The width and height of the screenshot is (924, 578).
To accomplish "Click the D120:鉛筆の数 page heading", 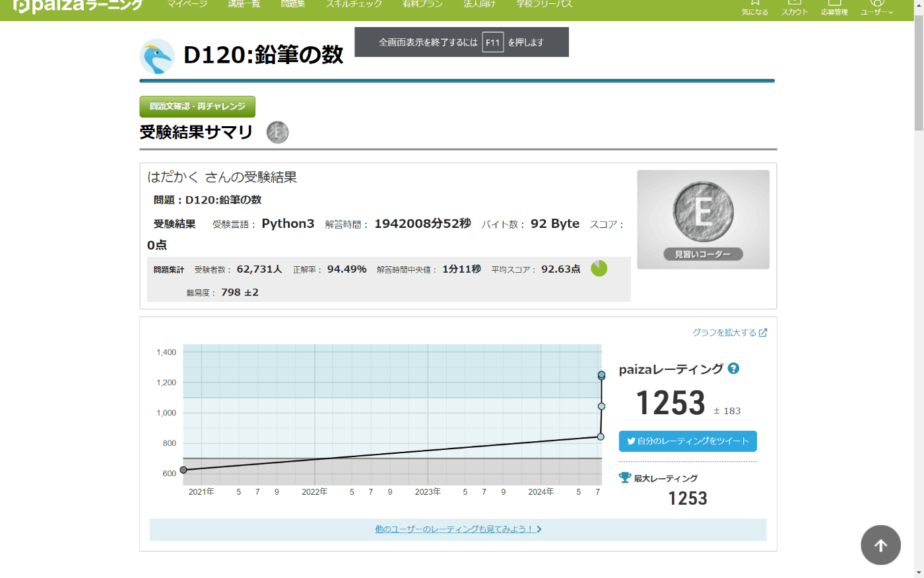I will (x=263, y=55).
